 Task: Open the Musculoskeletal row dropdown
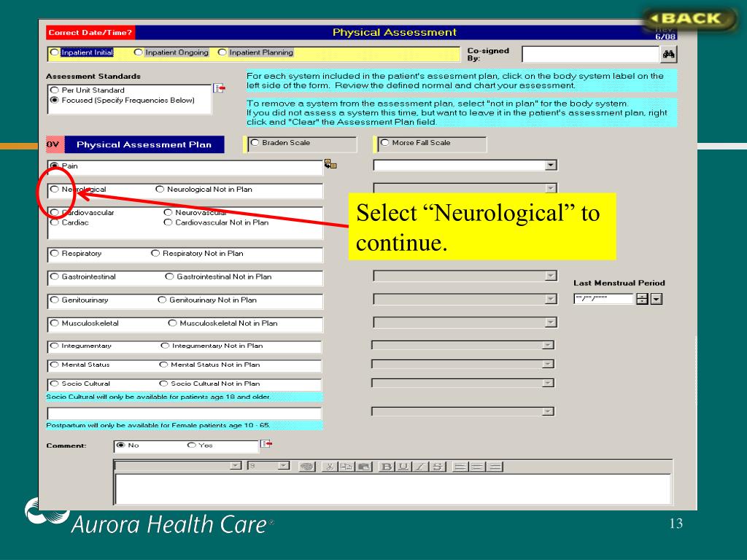(551, 322)
